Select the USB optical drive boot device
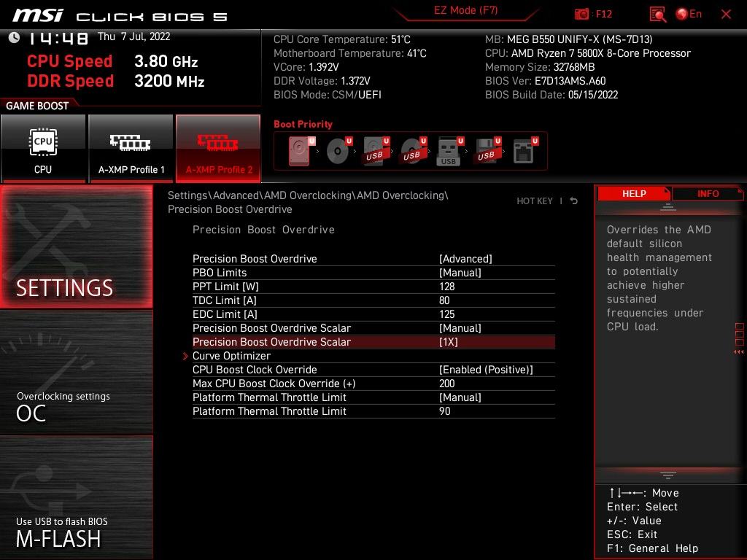Viewport: 747px width, 560px height. pyautogui.click(x=413, y=150)
